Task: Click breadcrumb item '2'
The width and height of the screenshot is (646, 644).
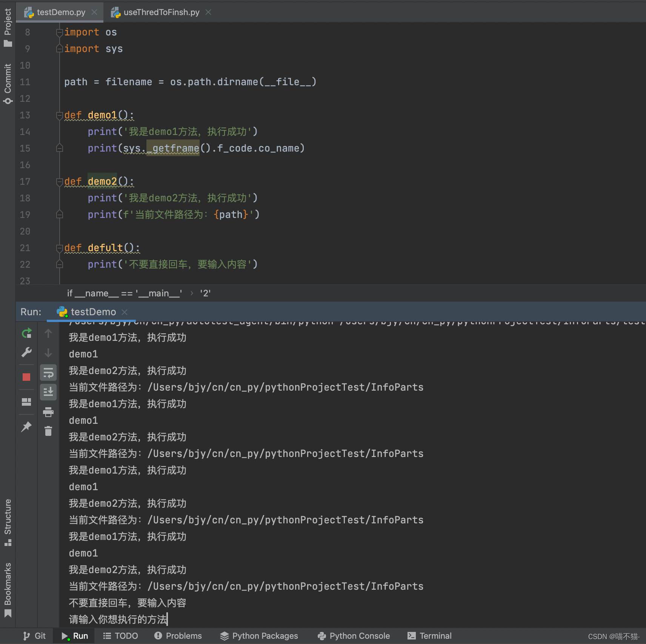Action: (205, 293)
